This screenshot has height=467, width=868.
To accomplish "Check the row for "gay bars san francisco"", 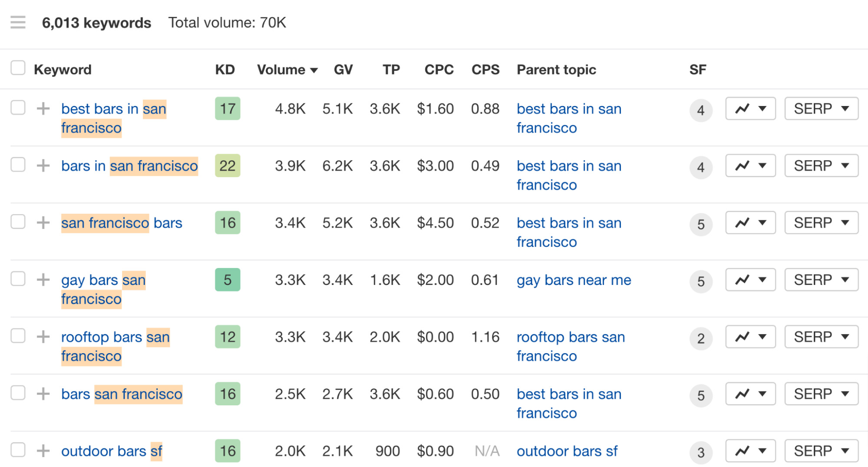I will pos(17,280).
